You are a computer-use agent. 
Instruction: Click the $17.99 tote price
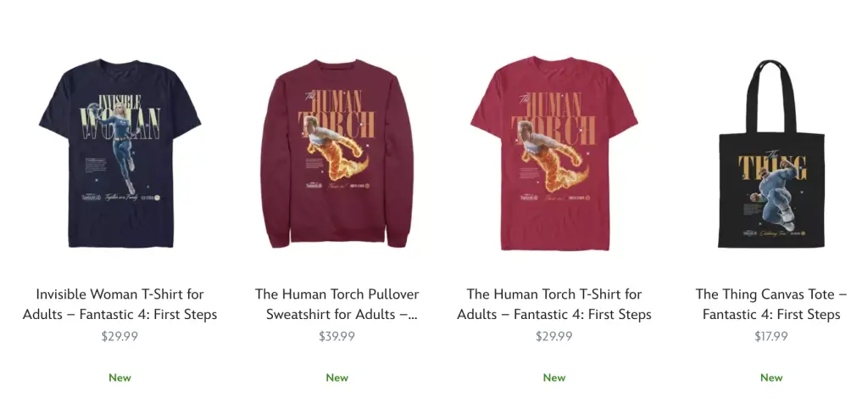coord(771,336)
